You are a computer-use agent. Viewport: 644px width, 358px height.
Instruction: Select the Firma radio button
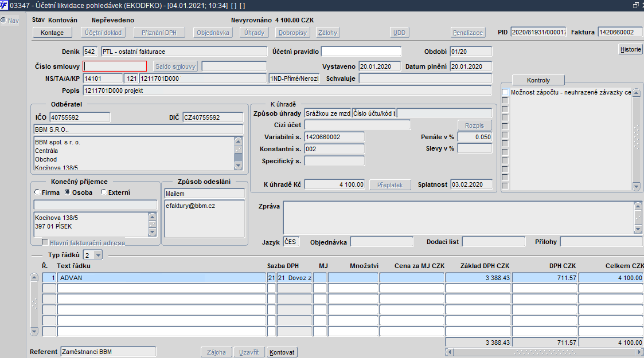(38, 192)
